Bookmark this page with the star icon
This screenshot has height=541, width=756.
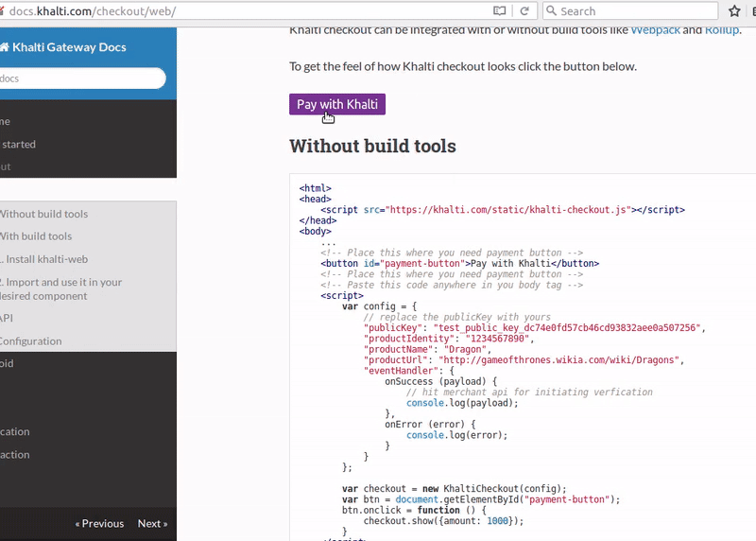734,10
